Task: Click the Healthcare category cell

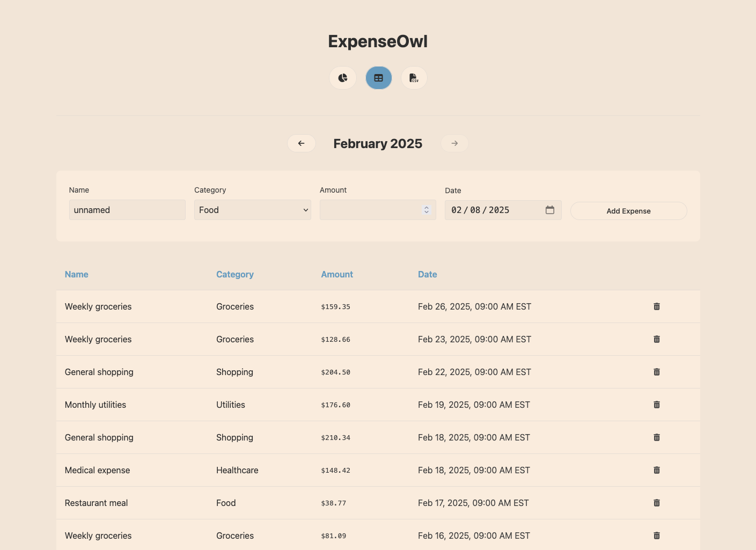Action: (x=237, y=470)
